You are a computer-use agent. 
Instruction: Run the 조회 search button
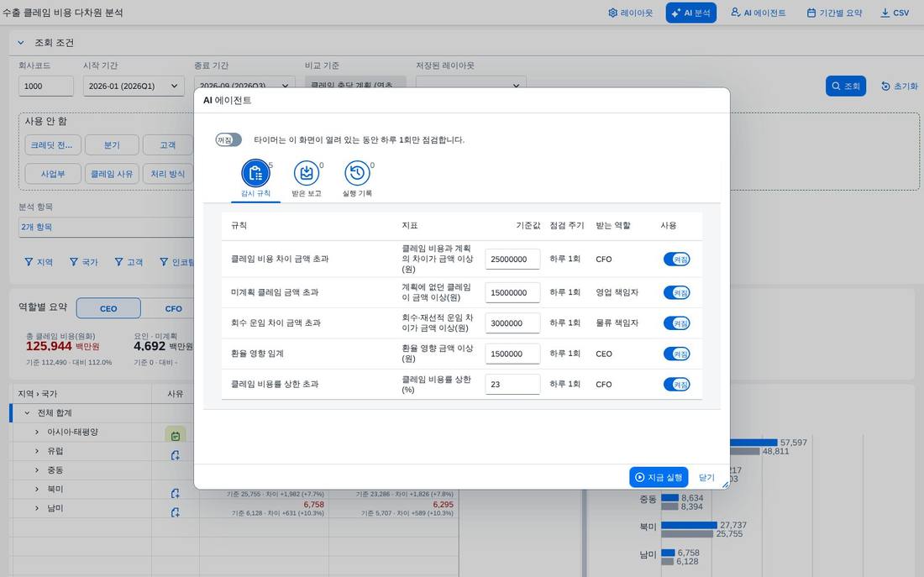pos(846,86)
